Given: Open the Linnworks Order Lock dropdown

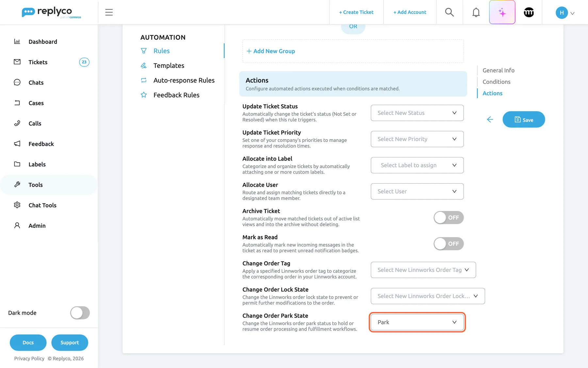Looking at the screenshot, I should point(428,296).
